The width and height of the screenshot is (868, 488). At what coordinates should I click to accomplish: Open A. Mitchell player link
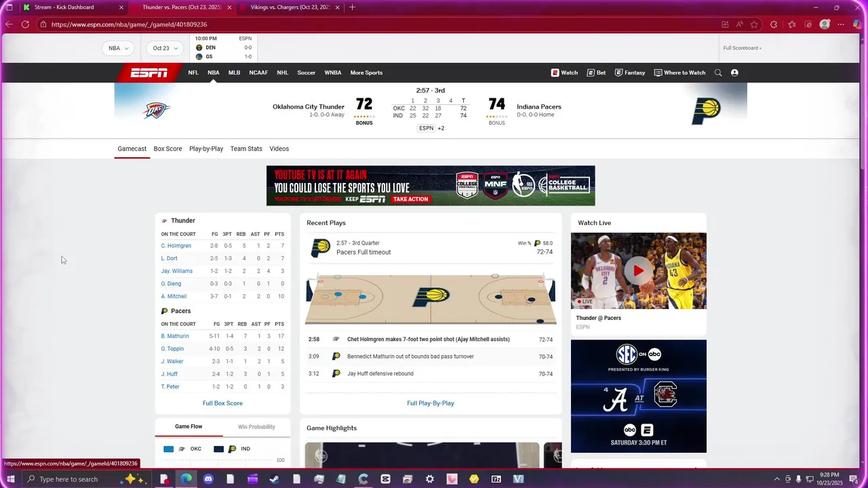point(174,296)
